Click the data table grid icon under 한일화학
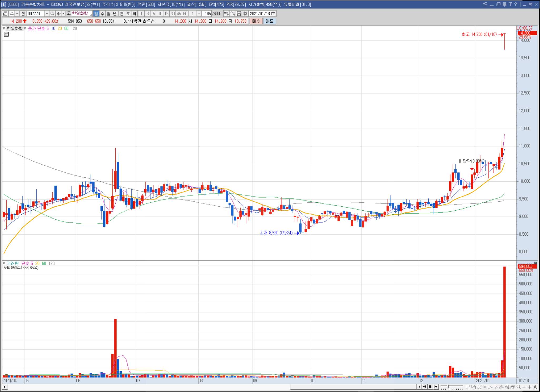The image size is (540, 392). coord(6,34)
